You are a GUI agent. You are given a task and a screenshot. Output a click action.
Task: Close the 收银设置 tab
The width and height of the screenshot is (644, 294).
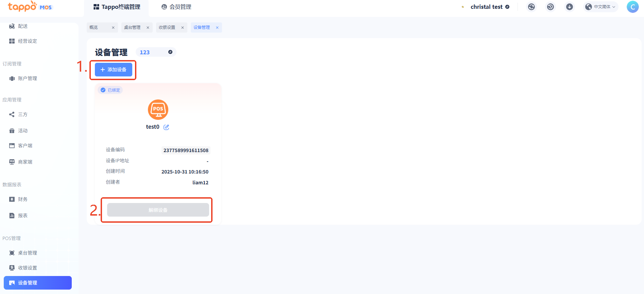[x=183, y=28]
